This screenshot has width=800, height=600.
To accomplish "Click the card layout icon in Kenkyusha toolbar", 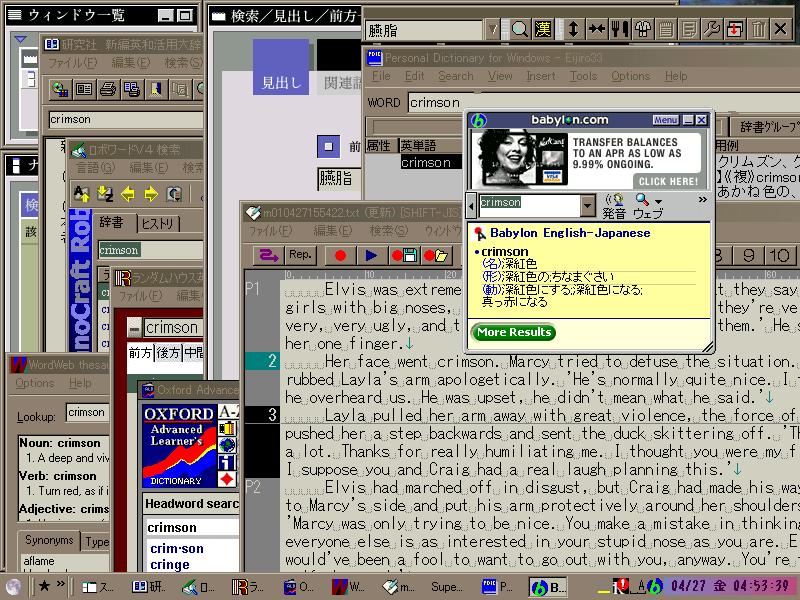I will [x=84, y=90].
